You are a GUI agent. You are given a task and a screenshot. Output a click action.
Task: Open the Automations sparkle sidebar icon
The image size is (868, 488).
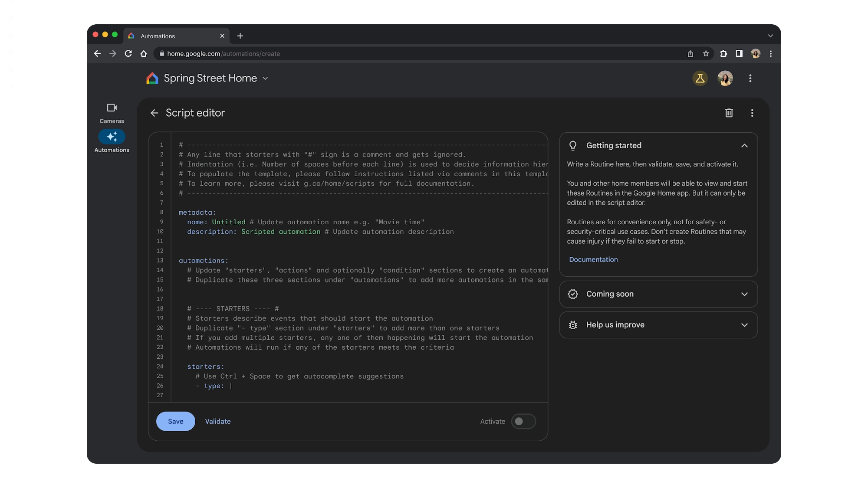pyautogui.click(x=112, y=137)
